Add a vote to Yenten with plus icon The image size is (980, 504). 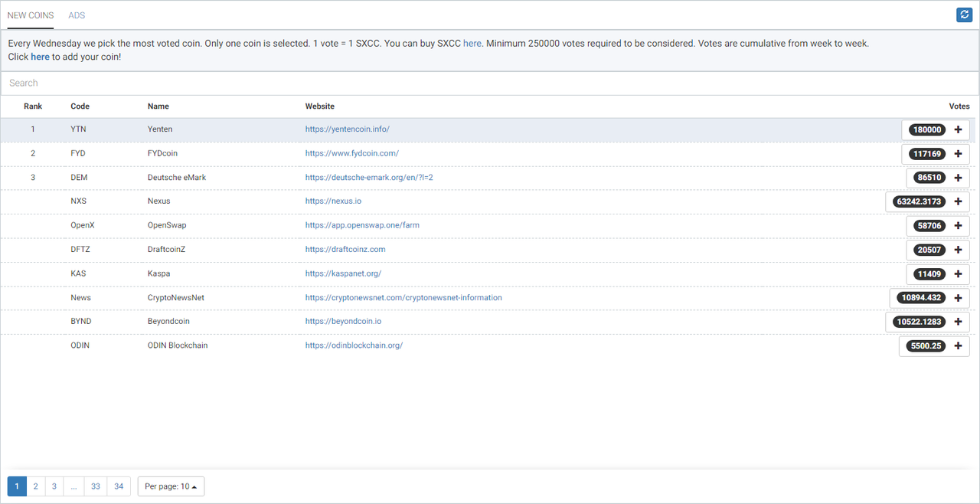(958, 129)
